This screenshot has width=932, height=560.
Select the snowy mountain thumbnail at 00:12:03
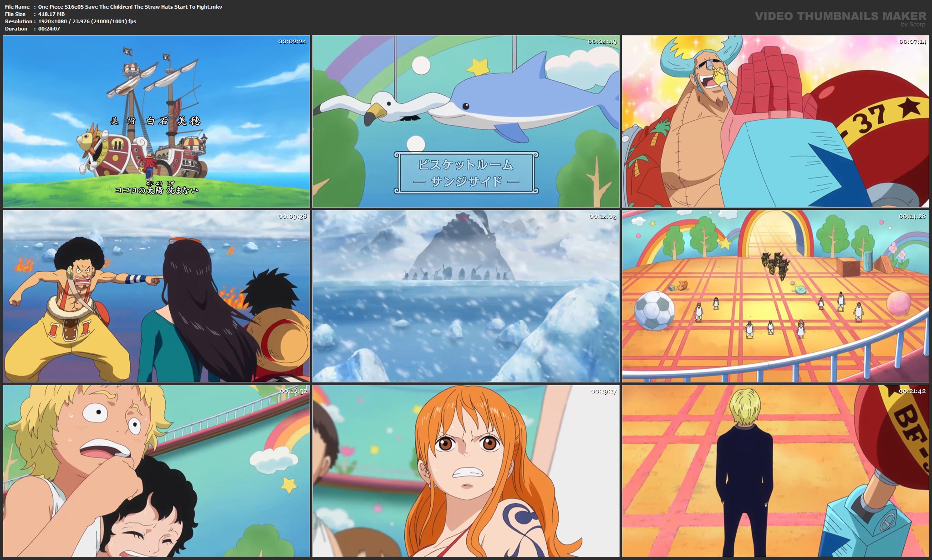pyautogui.click(x=466, y=296)
